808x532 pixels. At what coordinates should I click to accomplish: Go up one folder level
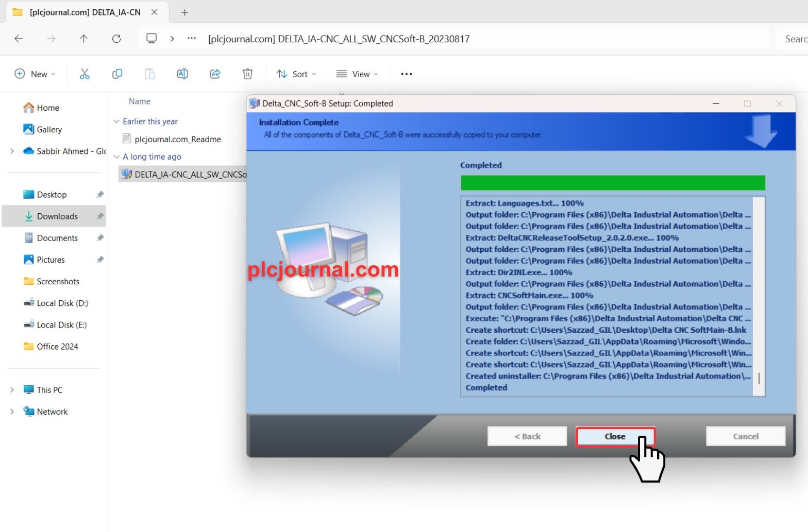tap(83, 39)
